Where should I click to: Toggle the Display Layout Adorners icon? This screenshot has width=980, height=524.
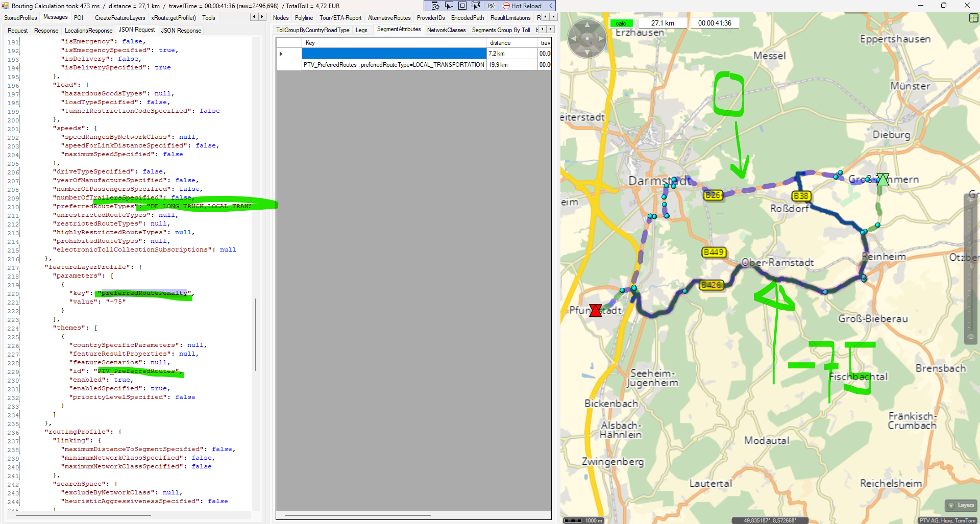(462, 6)
